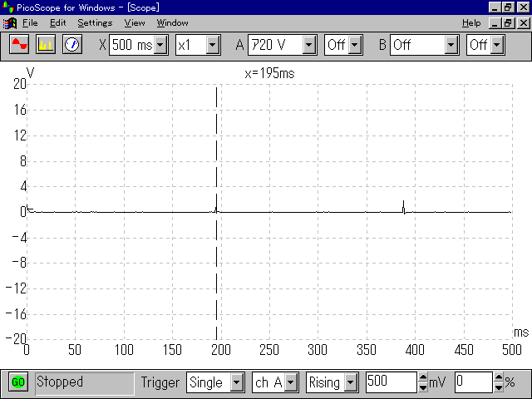Open the oscilloscope view icon
Viewport: 532px width, 399px height.
[x=19, y=44]
